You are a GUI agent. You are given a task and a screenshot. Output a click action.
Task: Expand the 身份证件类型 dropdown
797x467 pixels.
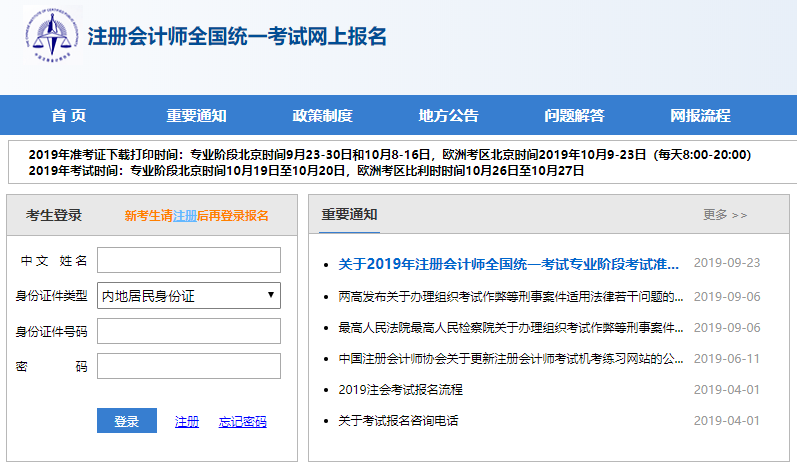click(x=188, y=296)
